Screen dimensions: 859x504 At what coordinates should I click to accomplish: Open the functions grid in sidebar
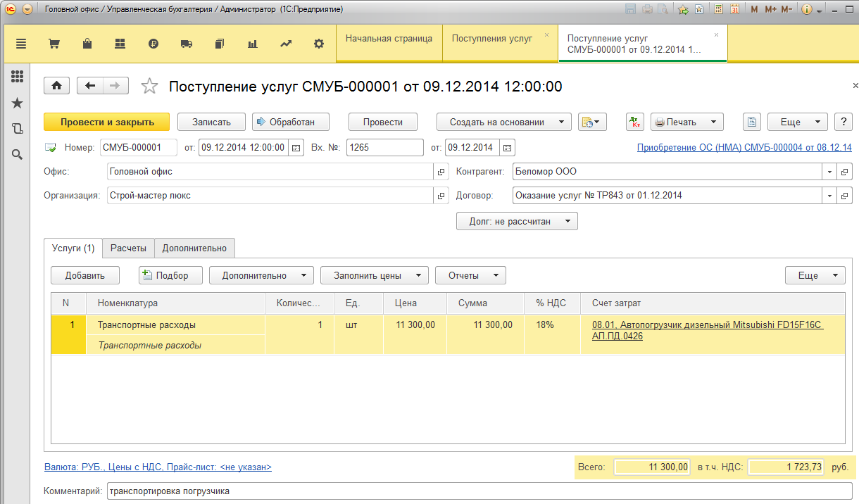point(17,77)
